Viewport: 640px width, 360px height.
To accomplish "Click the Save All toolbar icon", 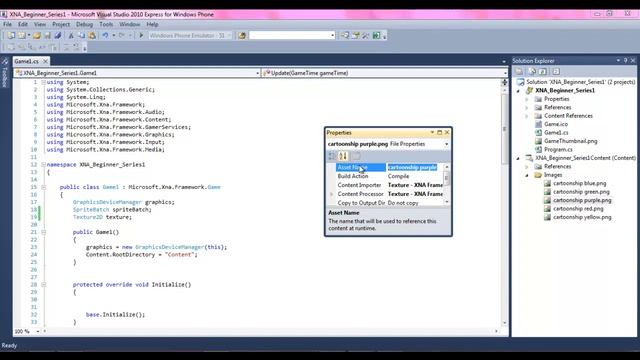I will point(58,36).
